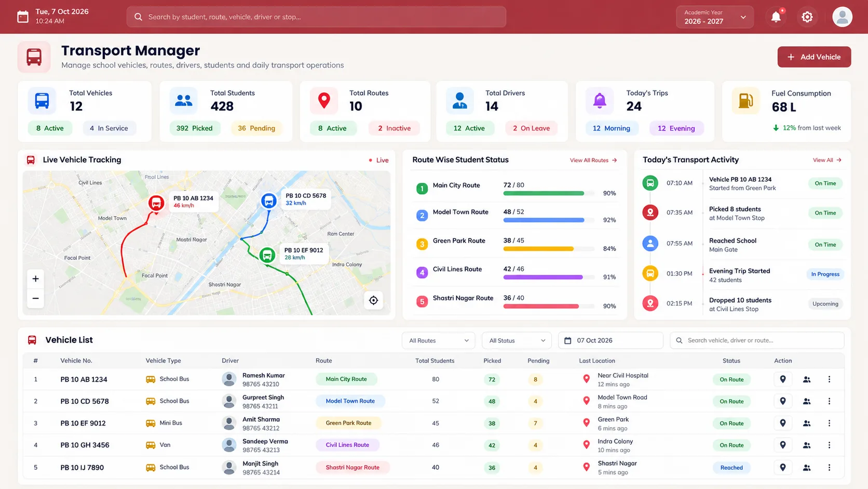Open View All in Today's Transport Activity
This screenshot has width=868, height=489.
pos(827,160)
